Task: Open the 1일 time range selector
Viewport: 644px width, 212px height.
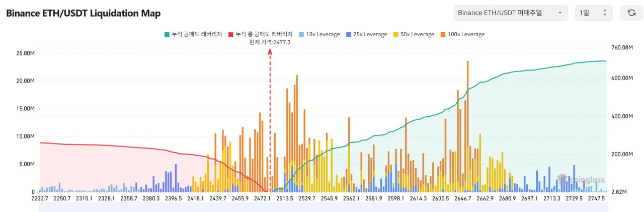Action: pyautogui.click(x=594, y=13)
